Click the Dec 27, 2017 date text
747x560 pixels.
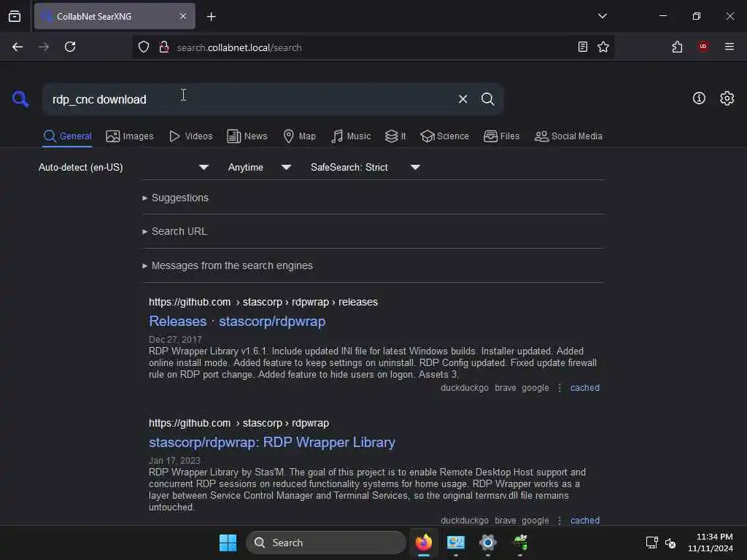(x=175, y=340)
